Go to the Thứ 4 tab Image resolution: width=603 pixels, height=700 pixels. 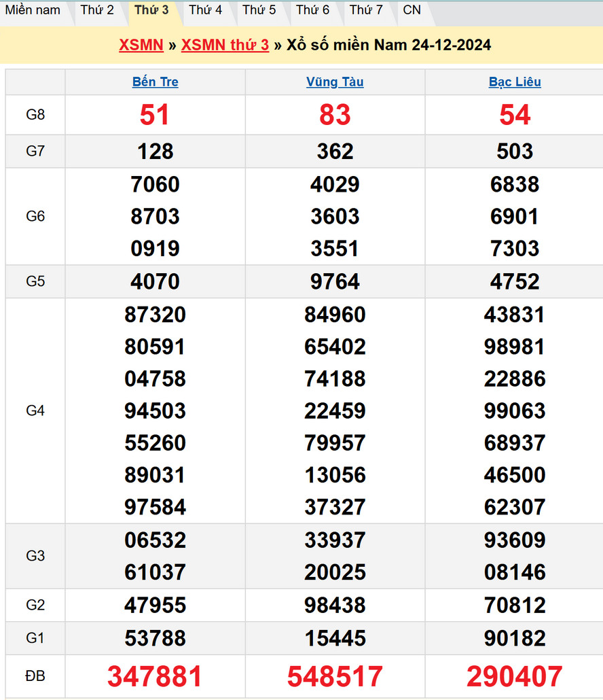[x=205, y=10]
